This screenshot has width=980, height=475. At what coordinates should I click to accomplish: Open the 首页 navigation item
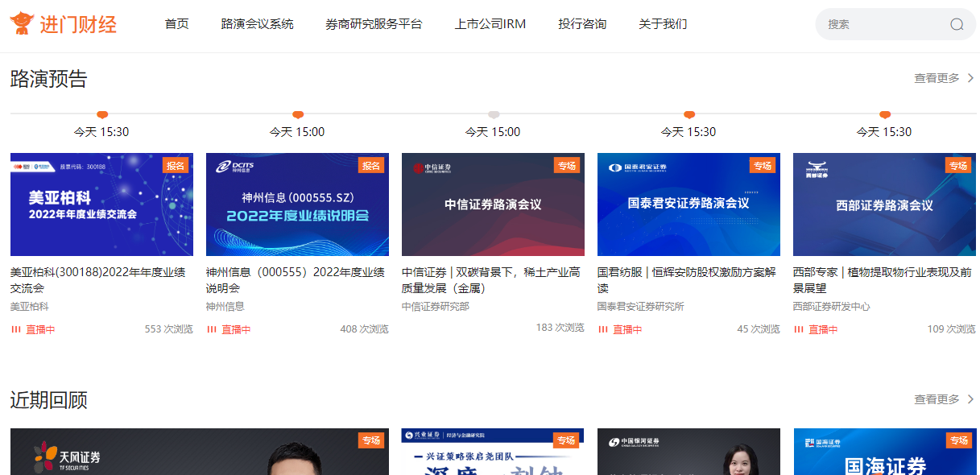[176, 24]
